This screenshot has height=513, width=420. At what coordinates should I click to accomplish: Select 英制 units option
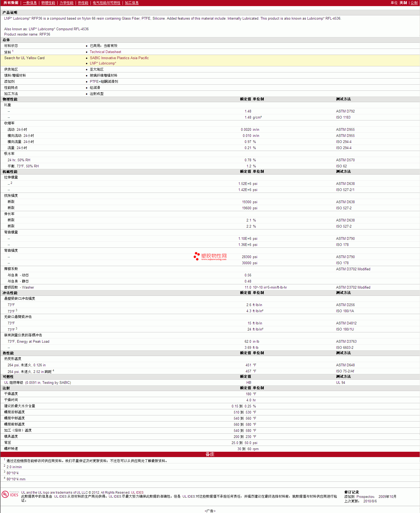[x=403, y=3]
